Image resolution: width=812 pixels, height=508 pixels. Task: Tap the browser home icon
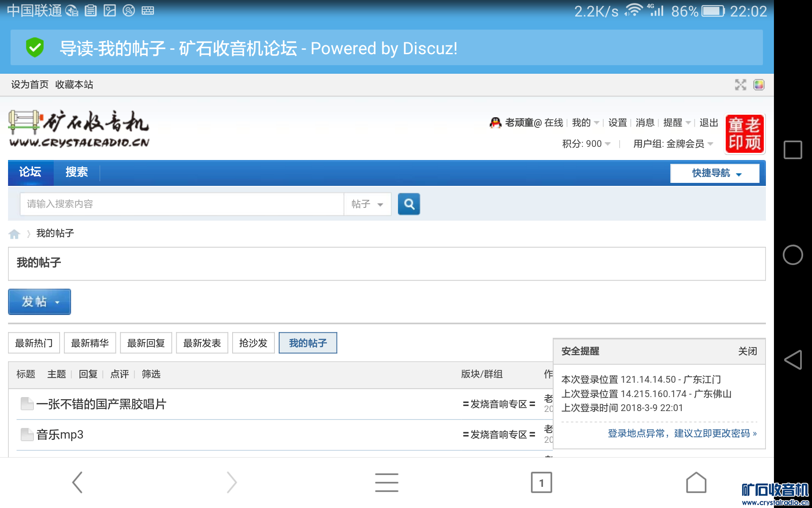[696, 482]
